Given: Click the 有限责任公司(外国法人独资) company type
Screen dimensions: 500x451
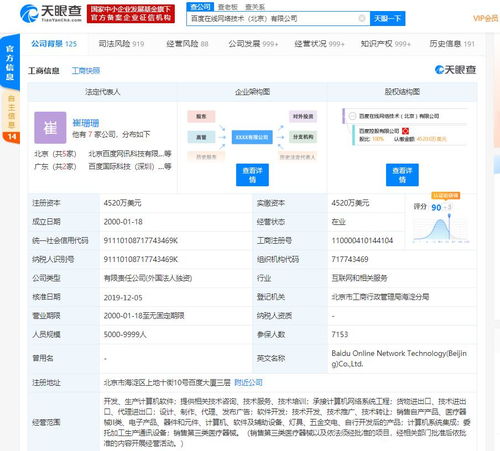Looking at the screenshot, I should pos(148,278).
